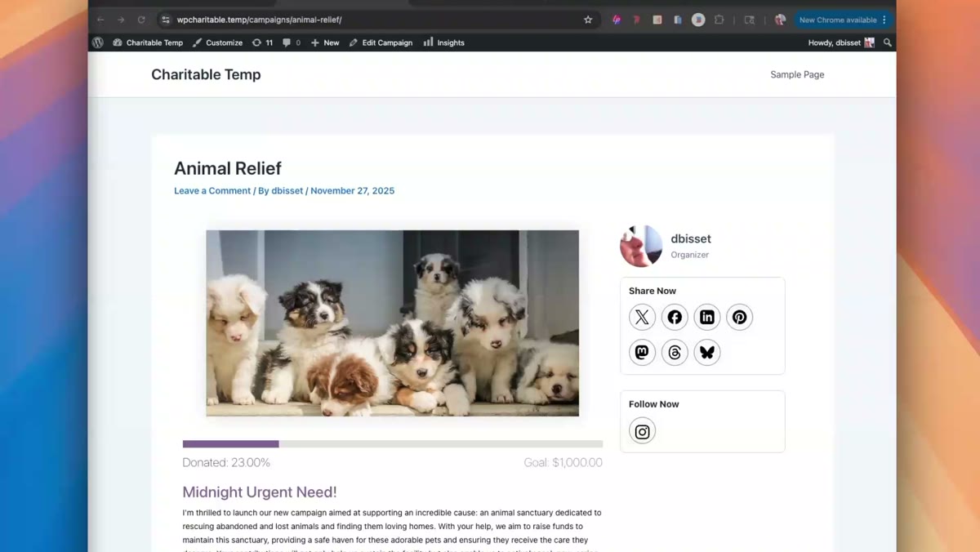Open Insights in the admin bar
This screenshot has width=980, height=552.
point(444,42)
